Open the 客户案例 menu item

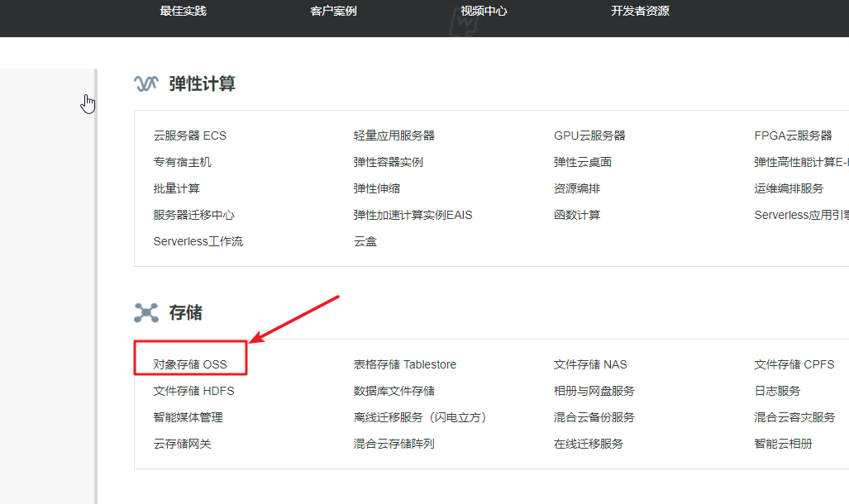click(x=333, y=11)
